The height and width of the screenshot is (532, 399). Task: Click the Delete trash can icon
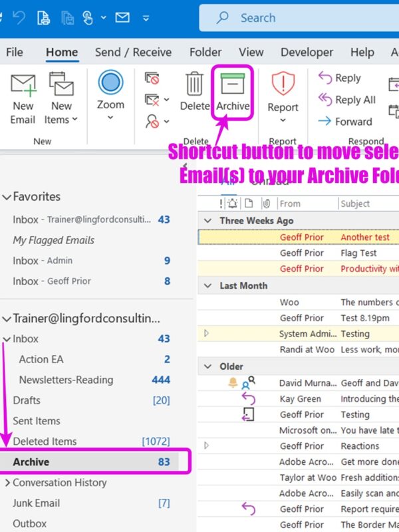[x=194, y=85]
